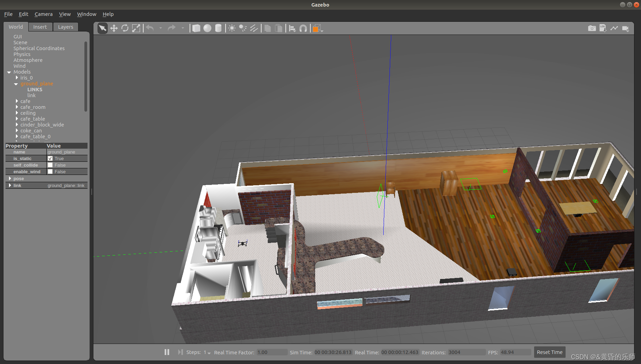The image size is (641, 364).
Task: Click the Real Time Factor value
Action: coord(272,352)
